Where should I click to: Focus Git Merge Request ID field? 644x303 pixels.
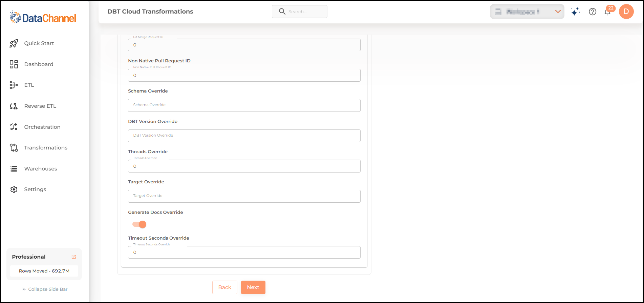244,45
